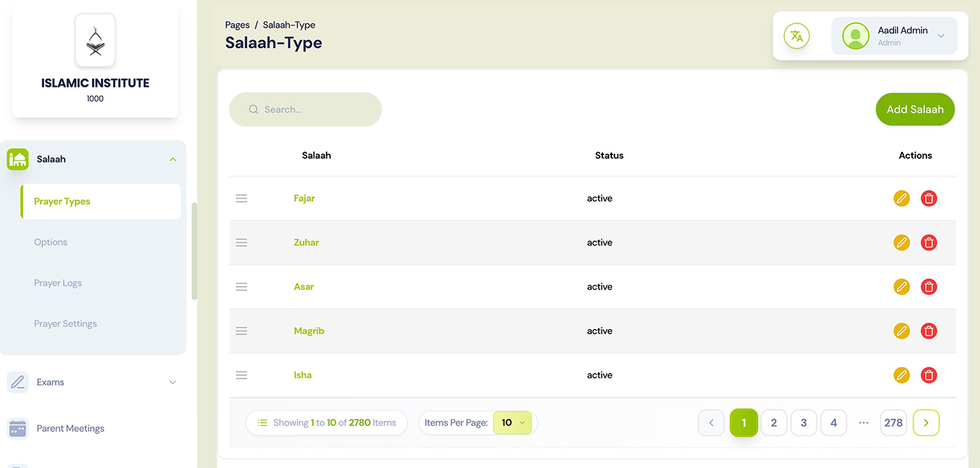This screenshot has width=980, height=468.
Task: Click the Parent Meetings calendar icon
Action: [17, 428]
